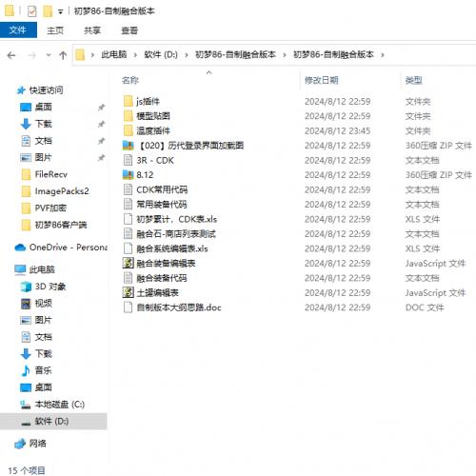Select file 自制版本大纲思路.doc
This screenshot has height=476, width=476.
pos(179,307)
